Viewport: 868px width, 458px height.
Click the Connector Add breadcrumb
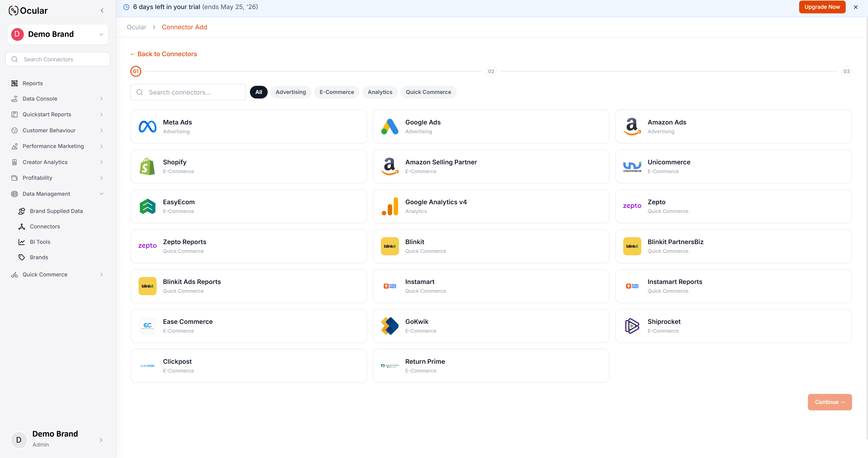184,27
